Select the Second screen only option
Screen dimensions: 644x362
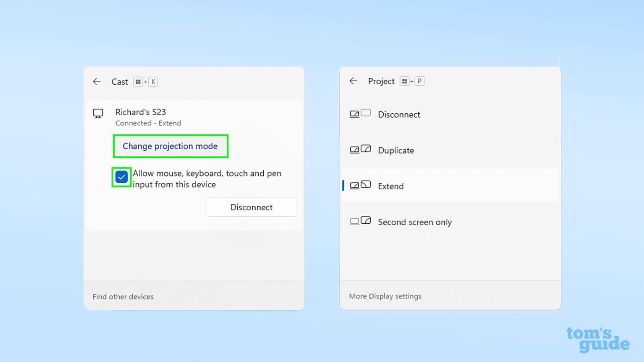(450, 222)
